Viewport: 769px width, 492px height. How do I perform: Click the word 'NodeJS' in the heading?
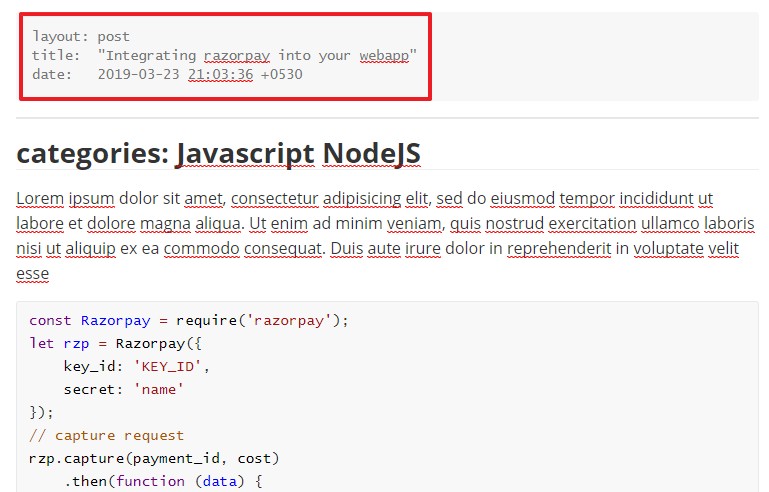[372, 153]
